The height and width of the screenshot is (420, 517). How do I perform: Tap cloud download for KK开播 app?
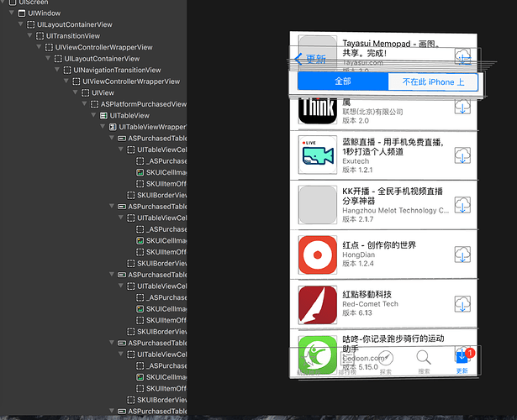click(462, 205)
